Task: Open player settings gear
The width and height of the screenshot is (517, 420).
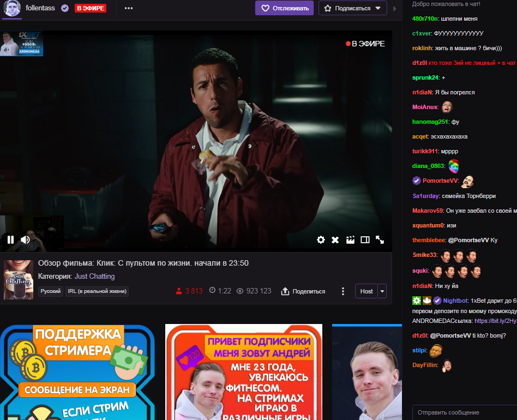Action: [321, 239]
